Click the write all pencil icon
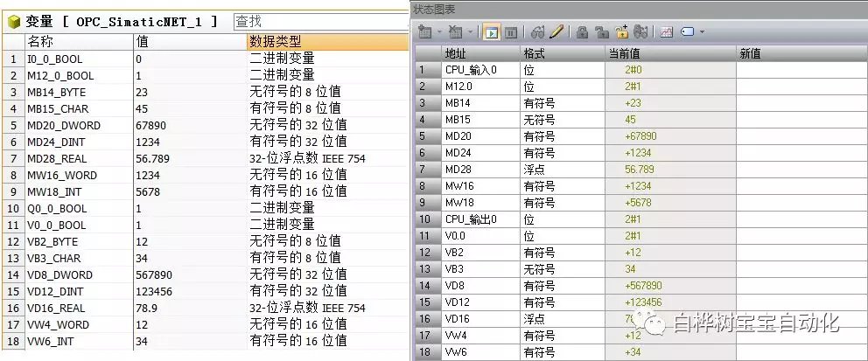This screenshot has width=868, height=361. [556, 32]
